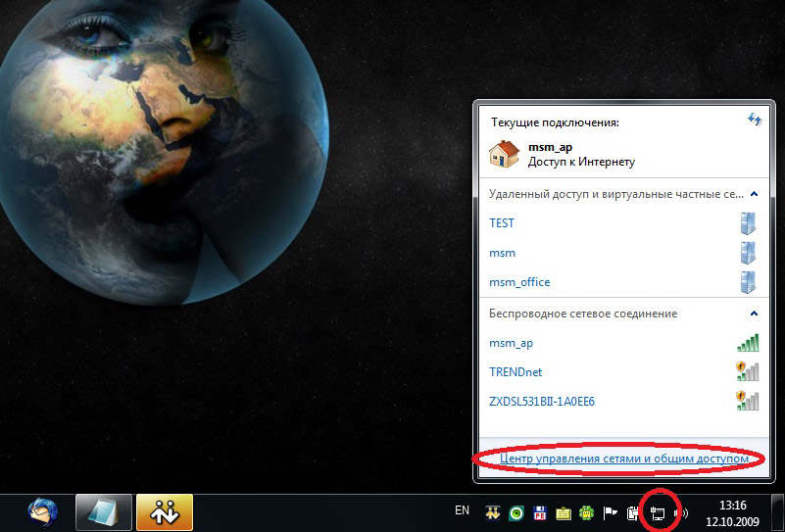Click the yellow two-people tray icon

tap(493, 512)
